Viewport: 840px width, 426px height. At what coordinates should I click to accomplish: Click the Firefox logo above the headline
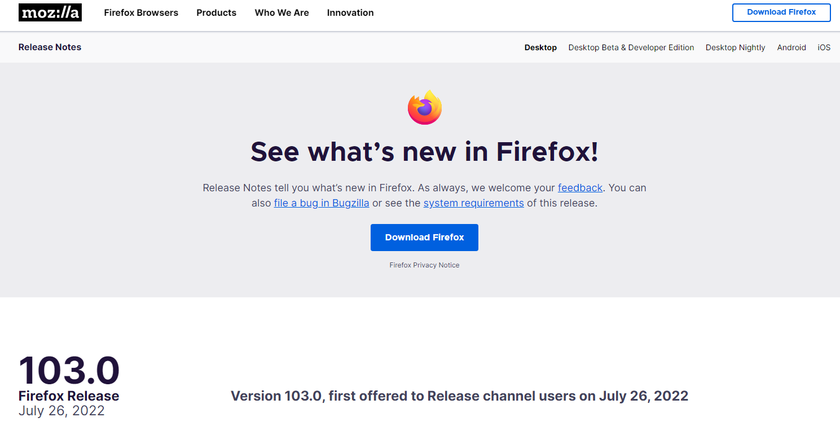[424, 107]
